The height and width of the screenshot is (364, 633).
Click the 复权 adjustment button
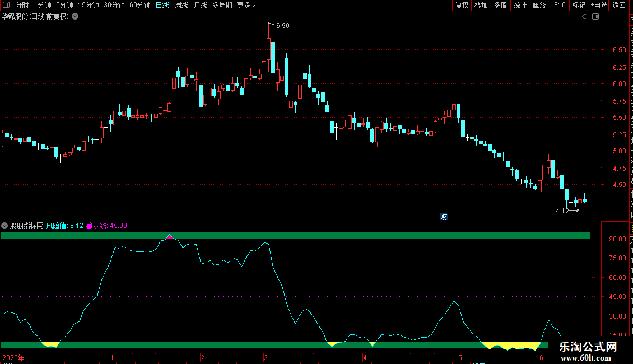click(462, 5)
